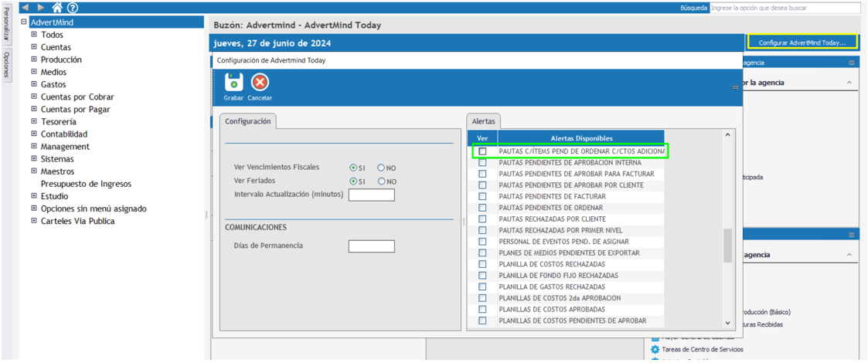
Task: Open the Personalizar side tab
Action: pos(7,25)
